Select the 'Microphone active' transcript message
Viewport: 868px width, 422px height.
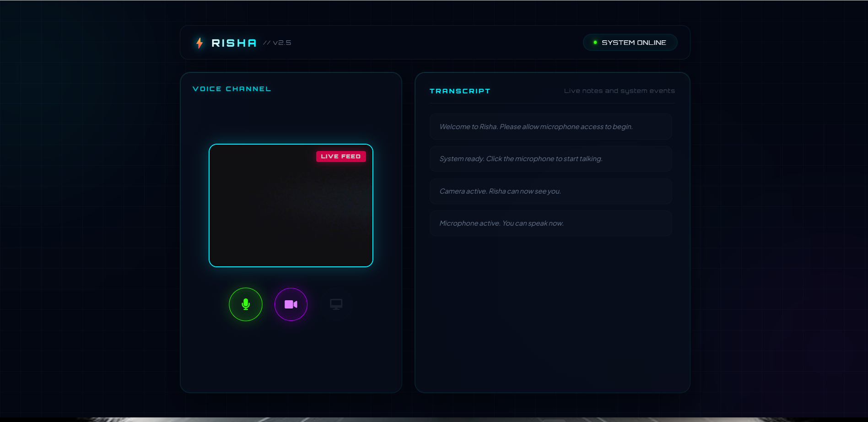pyautogui.click(x=551, y=223)
